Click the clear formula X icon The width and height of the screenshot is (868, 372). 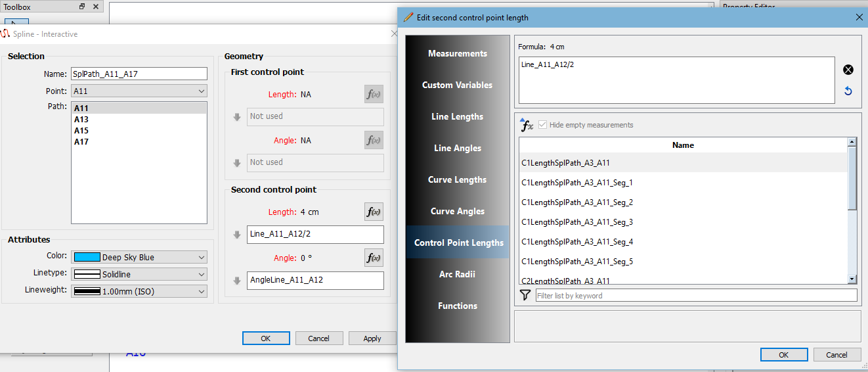[x=848, y=70]
